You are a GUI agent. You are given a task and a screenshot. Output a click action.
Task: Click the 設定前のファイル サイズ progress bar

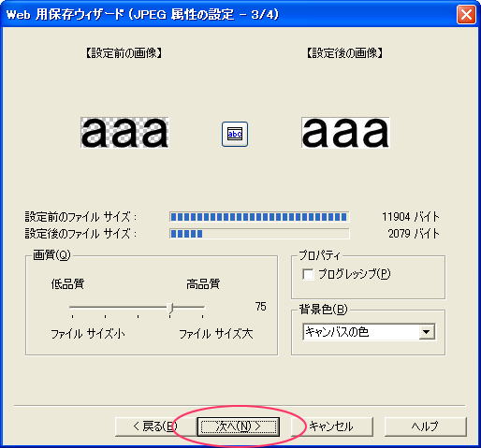(259, 217)
